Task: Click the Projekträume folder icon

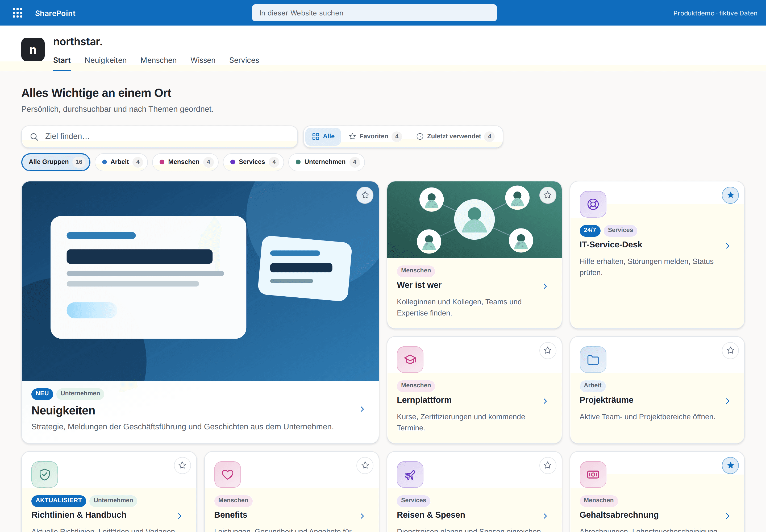Action: tap(593, 359)
